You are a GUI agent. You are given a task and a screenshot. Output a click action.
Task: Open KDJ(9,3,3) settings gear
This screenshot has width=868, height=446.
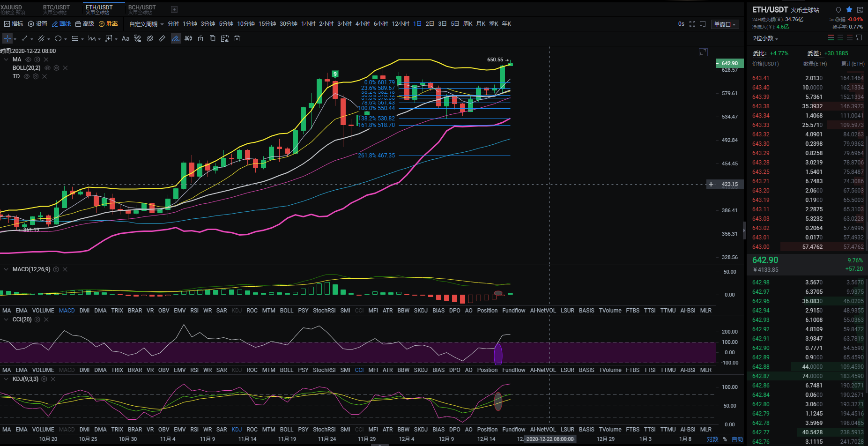(x=44, y=379)
